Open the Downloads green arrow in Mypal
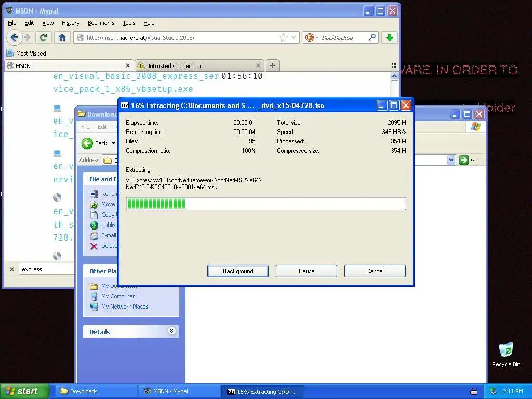Image resolution: width=532 pixels, height=399 pixels. click(x=390, y=37)
